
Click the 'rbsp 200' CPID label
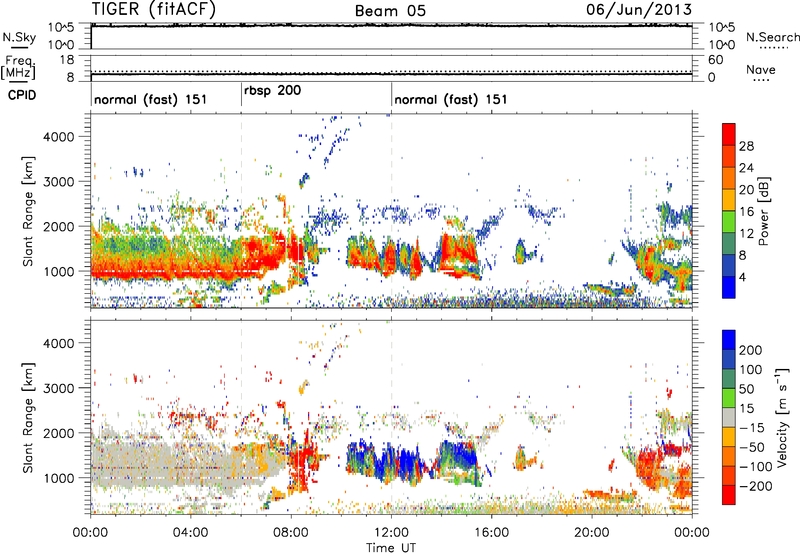(x=272, y=91)
